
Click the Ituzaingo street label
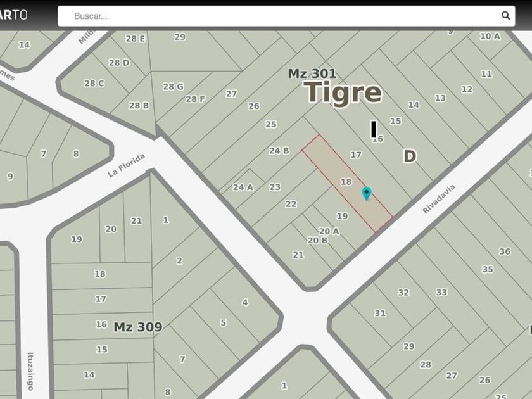pyautogui.click(x=30, y=371)
